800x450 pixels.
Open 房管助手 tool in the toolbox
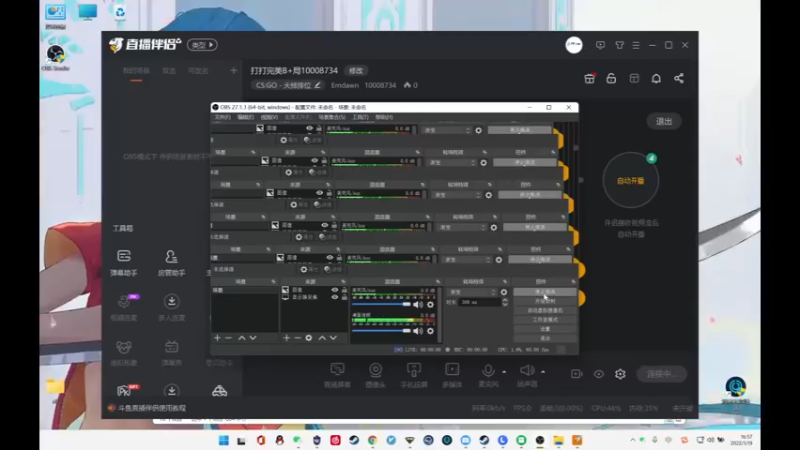pyautogui.click(x=171, y=262)
